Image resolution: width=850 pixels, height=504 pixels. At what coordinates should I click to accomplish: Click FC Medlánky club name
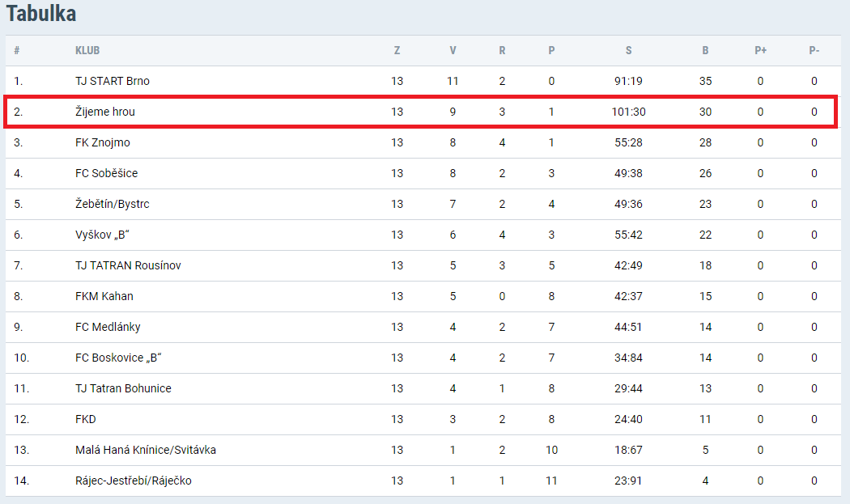click(x=108, y=328)
